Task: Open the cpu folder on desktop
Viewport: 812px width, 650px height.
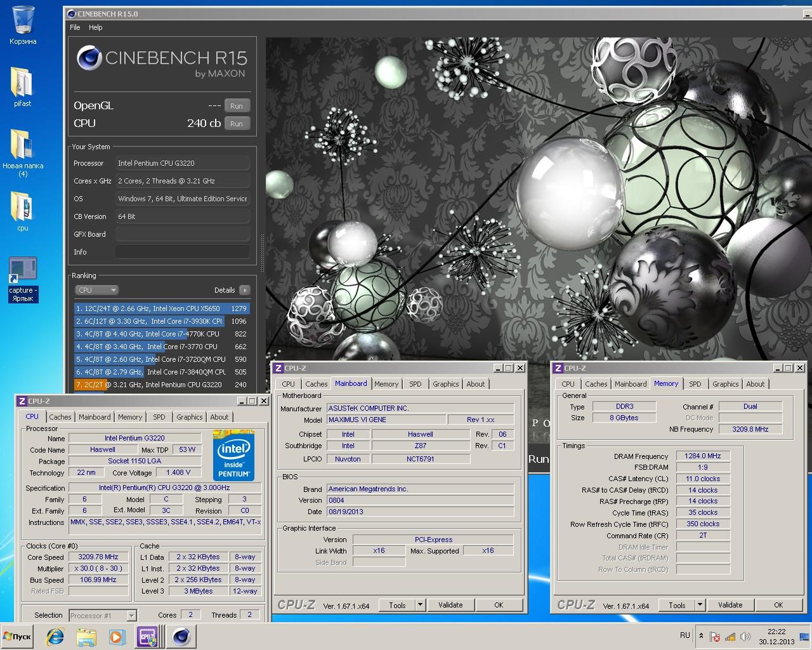Action: pos(23,211)
